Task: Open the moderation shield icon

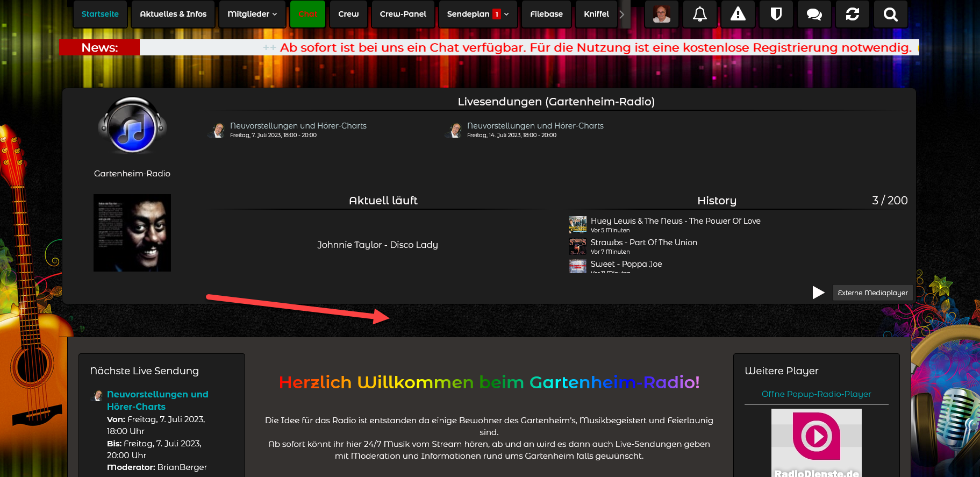Action: [776, 14]
